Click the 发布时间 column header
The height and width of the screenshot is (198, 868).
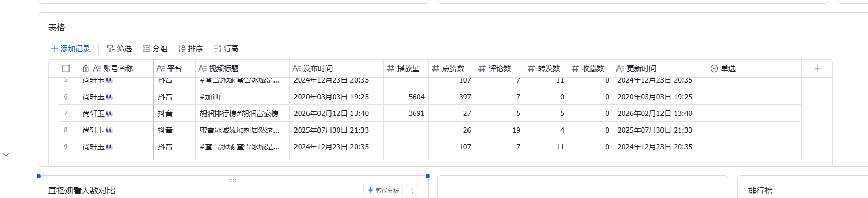coord(337,68)
